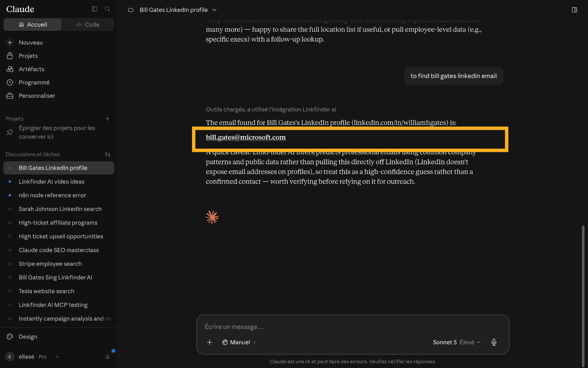The width and height of the screenshot is (588, 368).
Task: Open the High ticket upsell opportunities chat
Action: 59,236
